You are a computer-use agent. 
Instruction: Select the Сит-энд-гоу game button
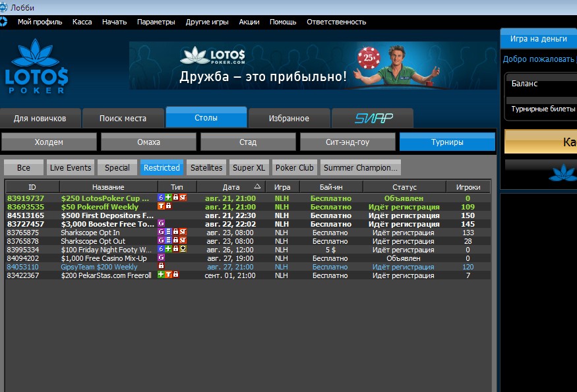click(348, 142)
